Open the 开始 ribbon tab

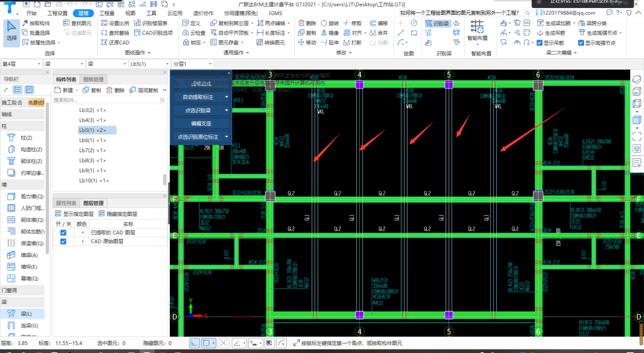32,13
